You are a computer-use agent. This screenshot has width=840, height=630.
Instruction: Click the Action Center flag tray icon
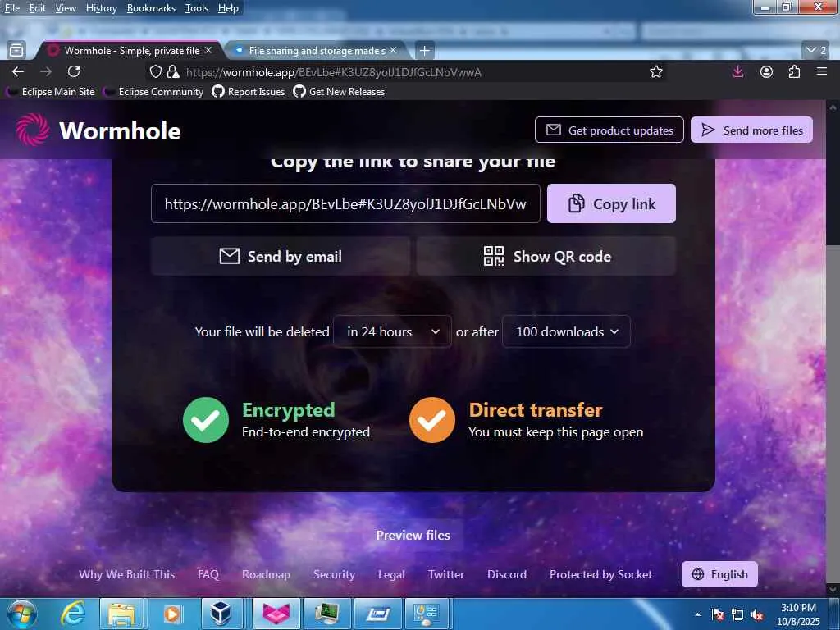(717, 614)
